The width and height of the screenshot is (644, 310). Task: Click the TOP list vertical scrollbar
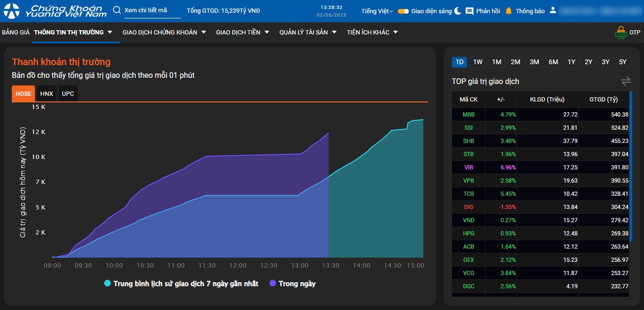[x=630, y=142]
